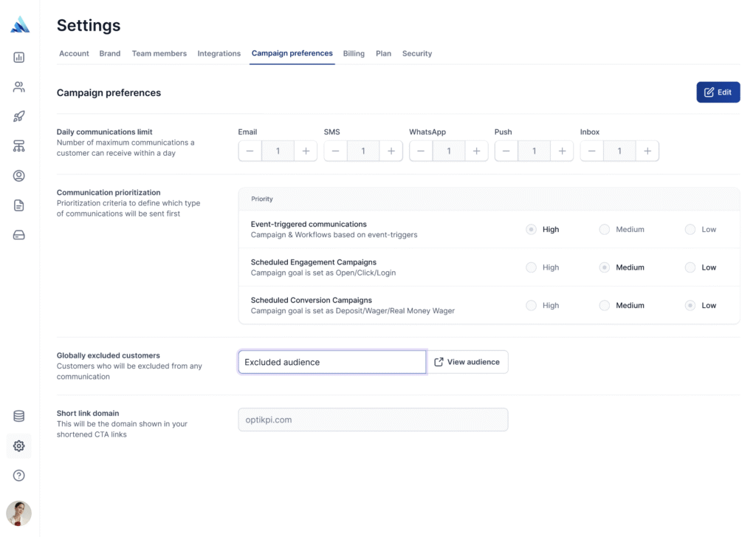
Task: Click the Edit button
Action: pyautogui.click(x=718, y=92)
